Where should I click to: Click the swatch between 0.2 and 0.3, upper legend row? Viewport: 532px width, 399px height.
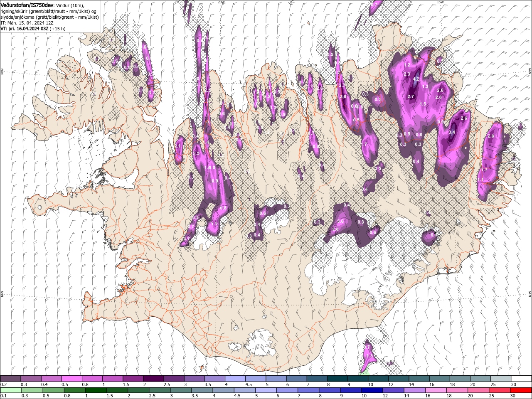10,379
